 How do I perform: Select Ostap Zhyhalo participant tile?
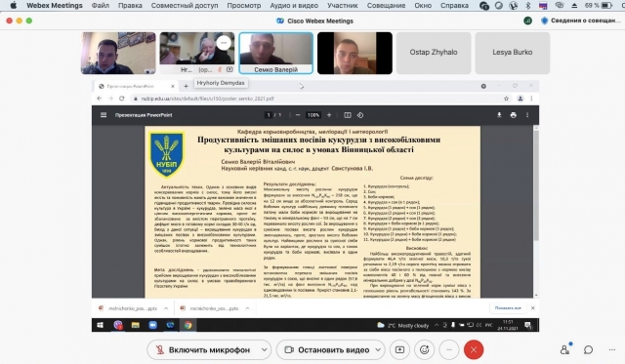coord(434,53)
